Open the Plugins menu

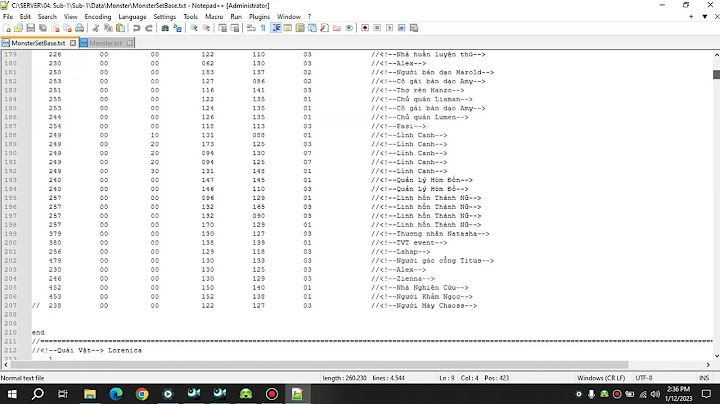coord(259,17)
